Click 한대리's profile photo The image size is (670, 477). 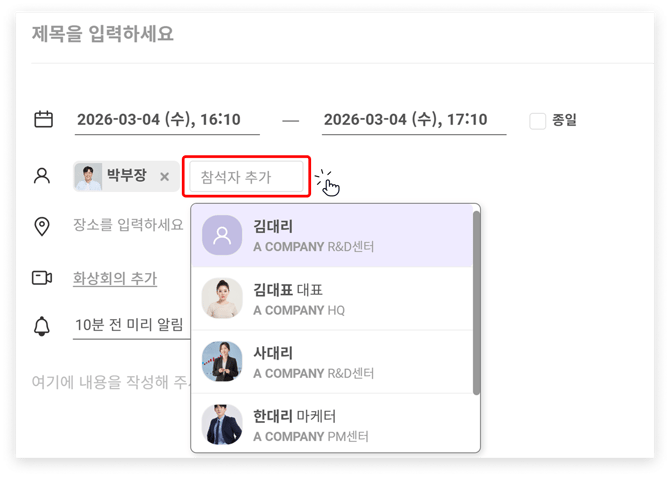(222, 424)
